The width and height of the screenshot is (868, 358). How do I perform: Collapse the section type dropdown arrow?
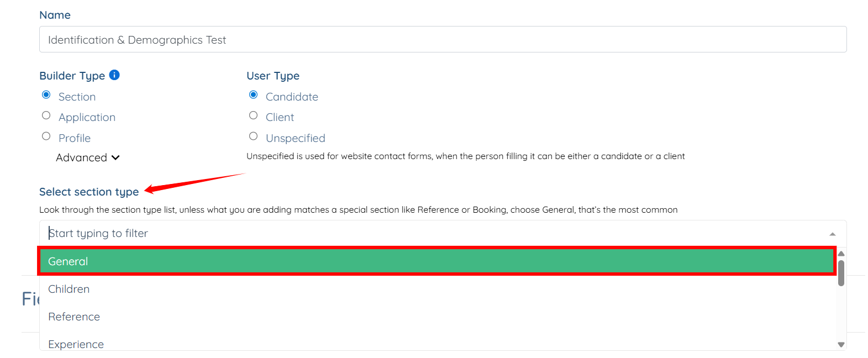coord(833,234)
